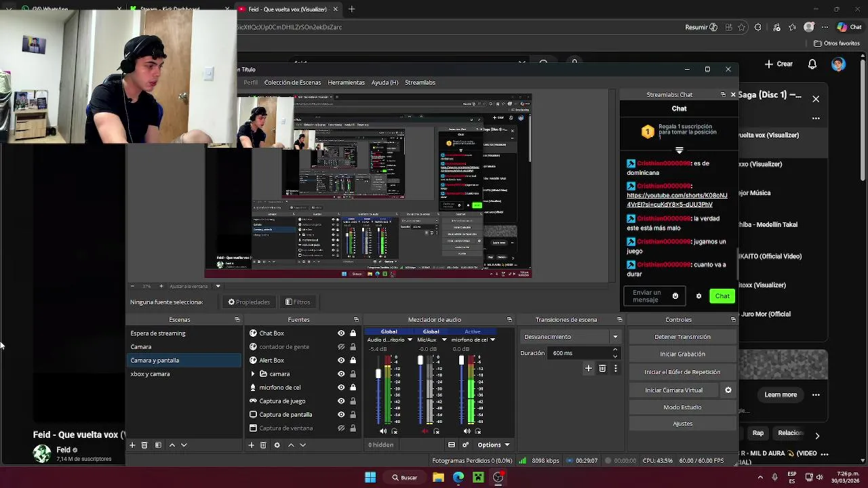Click Detener Transmisión button
This screenshot has width=868, height=488.
tap(682, 337)
